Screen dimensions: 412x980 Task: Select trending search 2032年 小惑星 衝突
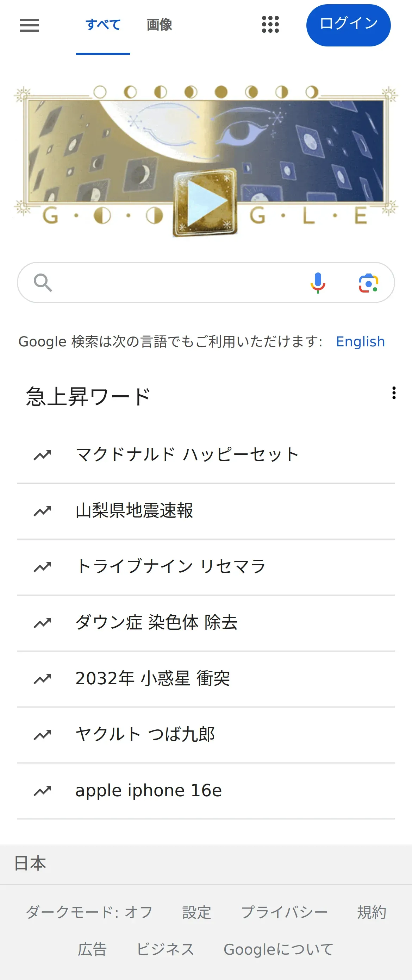coord(206,679)
